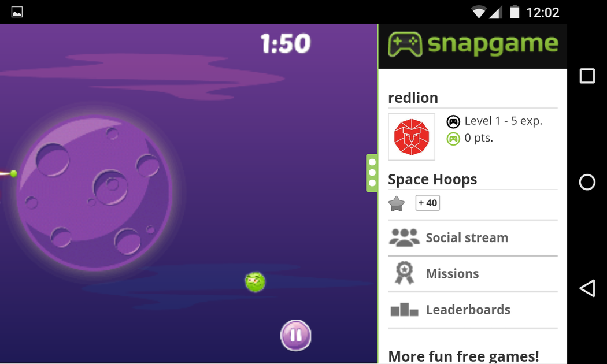Tap the green dot beside the planet
607x364 pixels.
pos(13,174)
